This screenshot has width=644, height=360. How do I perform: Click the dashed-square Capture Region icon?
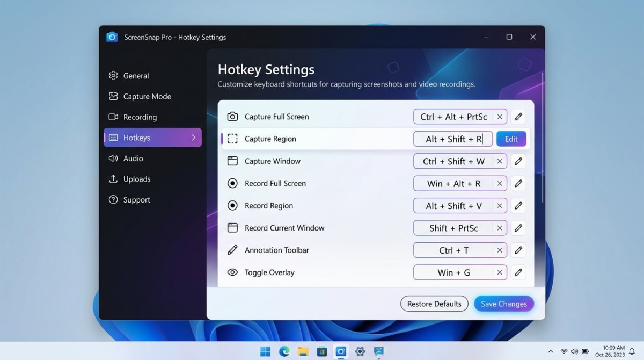[x=232, y=139]
